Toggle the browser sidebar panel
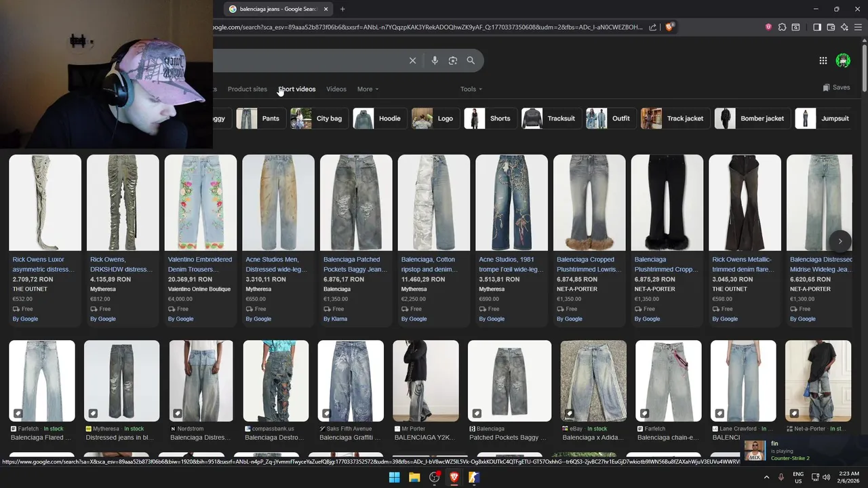This screenshot has width=868, height=488. (817, 27)
